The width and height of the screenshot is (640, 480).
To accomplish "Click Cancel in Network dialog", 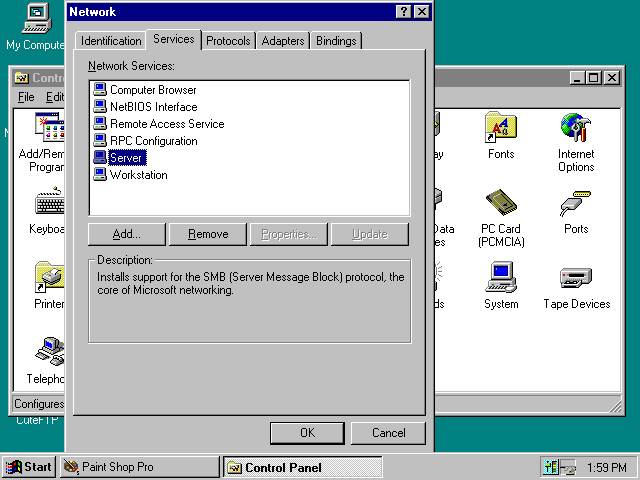I will pyautogui.click(x=388, y=433).
